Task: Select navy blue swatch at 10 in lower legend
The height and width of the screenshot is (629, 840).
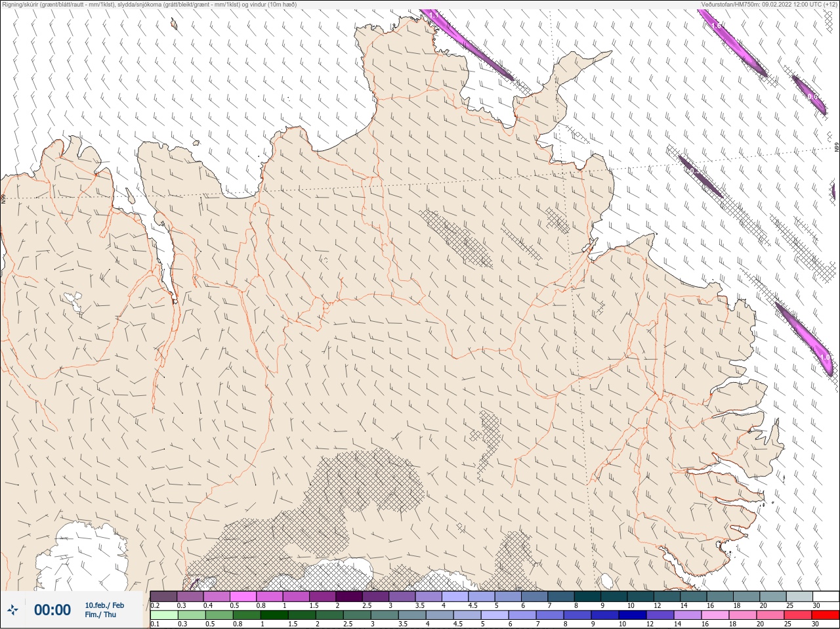Action: point(633,615)
